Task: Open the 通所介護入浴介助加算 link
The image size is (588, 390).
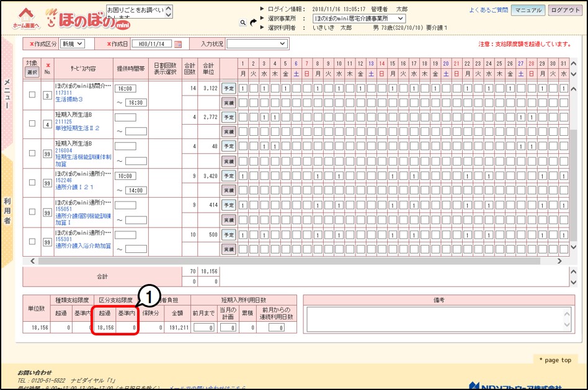Action: (x=83, y=246)
